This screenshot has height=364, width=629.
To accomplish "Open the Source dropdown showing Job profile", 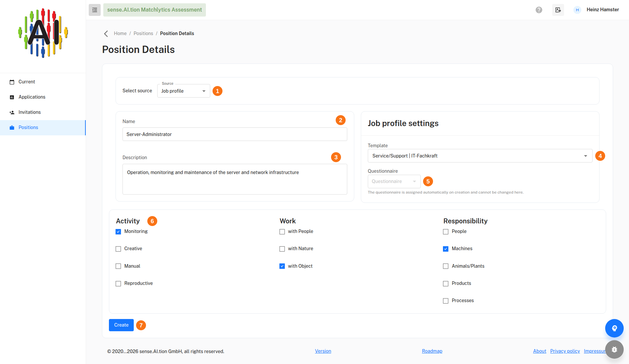I will point(184,91).
